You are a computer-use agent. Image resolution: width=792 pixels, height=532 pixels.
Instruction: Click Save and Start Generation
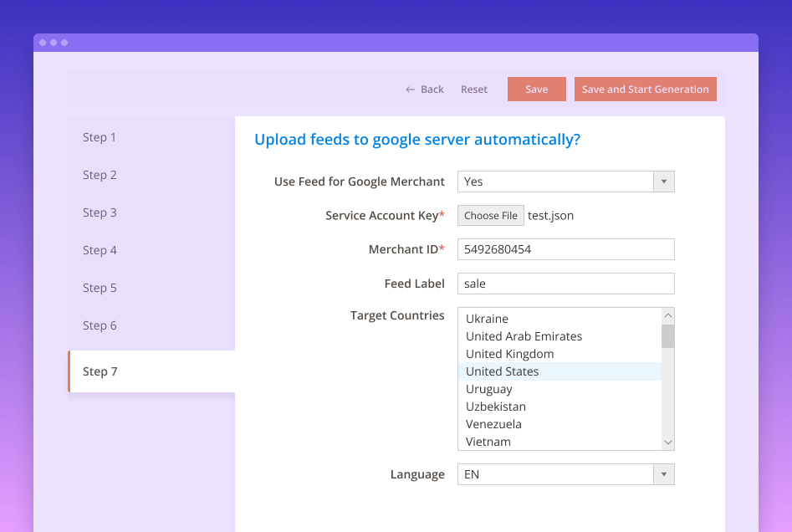pyautogui.click(x=645, y=89)
